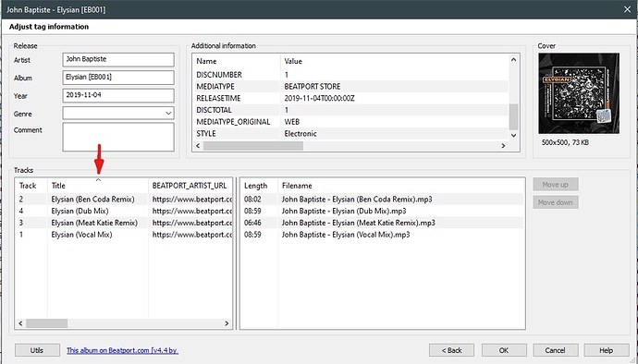Viewport: 638px width, 364px height.
Task: Select the DISCNUMBER row
Action: [350, 75]
